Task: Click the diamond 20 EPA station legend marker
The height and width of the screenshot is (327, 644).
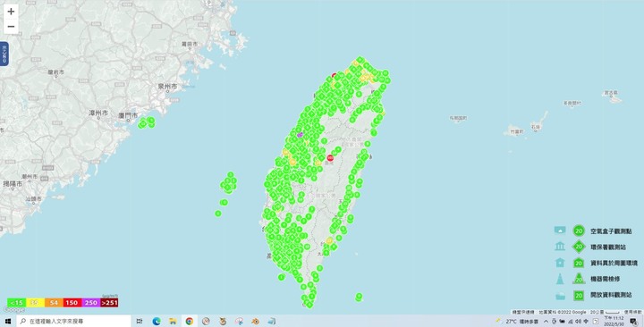Action: [579, 247]
